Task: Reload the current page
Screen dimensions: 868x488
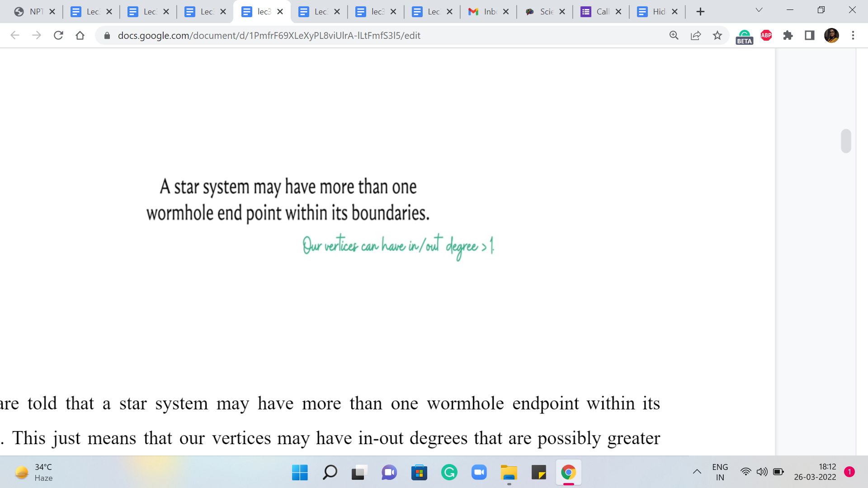Action: click(x=58, y=35)
